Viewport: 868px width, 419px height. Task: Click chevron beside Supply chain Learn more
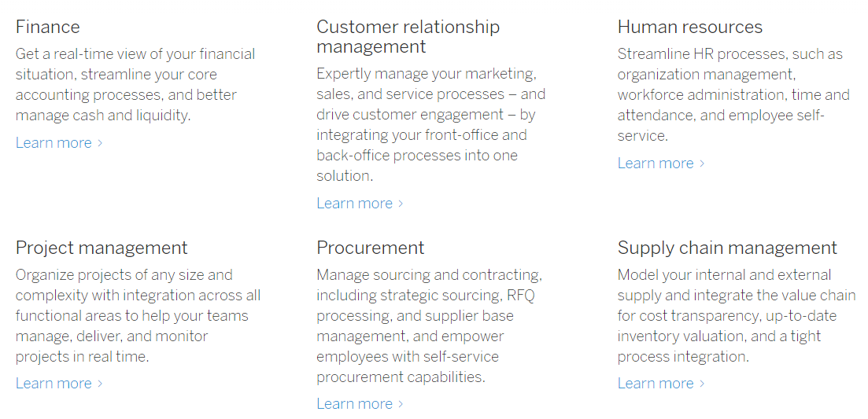[x=703, y=384]
